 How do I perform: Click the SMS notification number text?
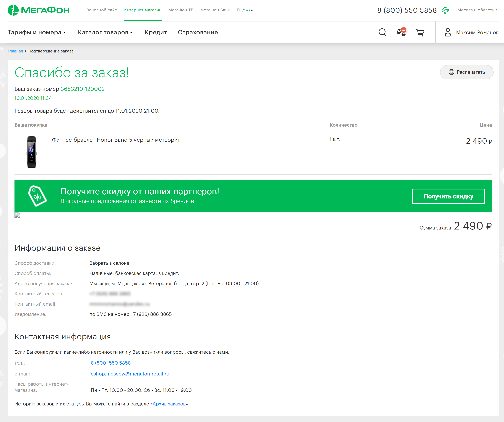(131, 314)
